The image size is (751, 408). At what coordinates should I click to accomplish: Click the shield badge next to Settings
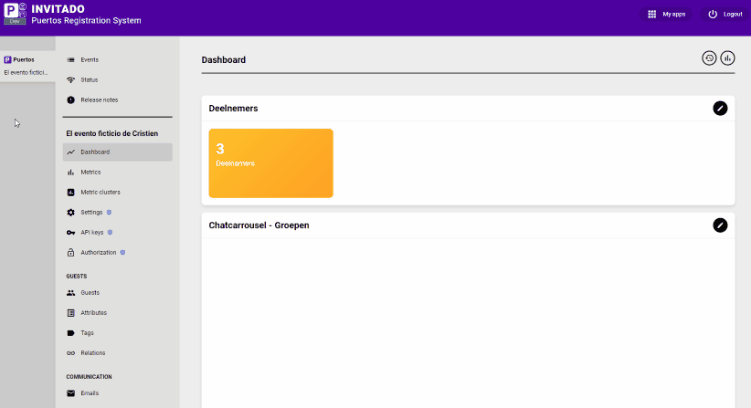tap(109, 212)
